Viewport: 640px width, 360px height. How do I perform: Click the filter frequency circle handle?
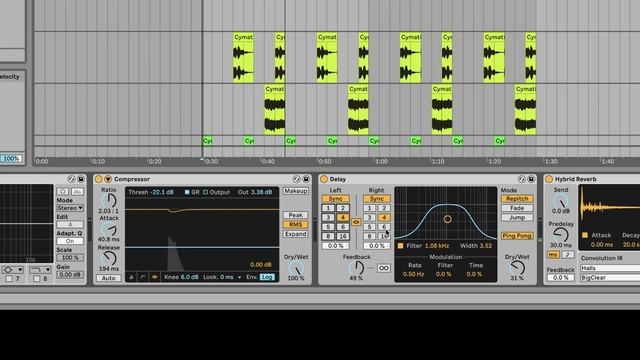coord(447,219)
